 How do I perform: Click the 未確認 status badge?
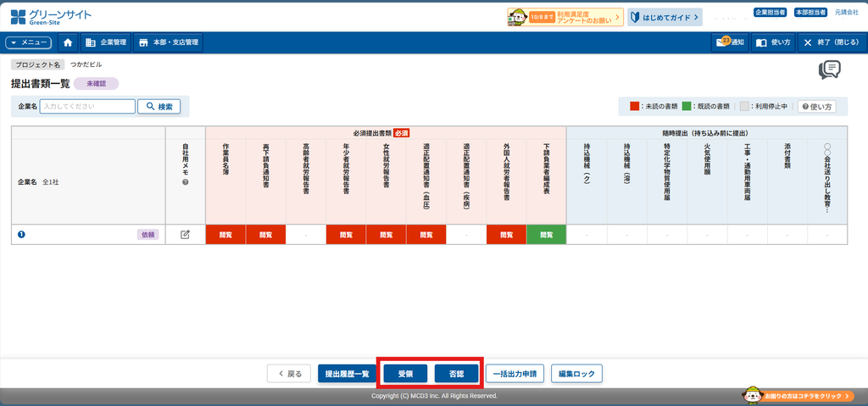tap(96, 84)
